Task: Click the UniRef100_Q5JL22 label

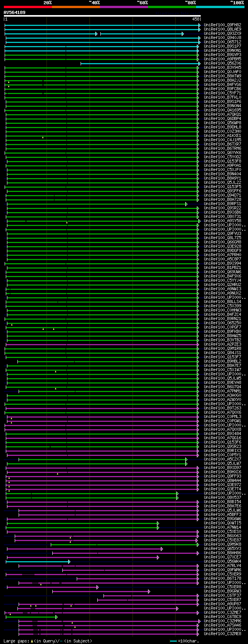Action: click(222, 183)
